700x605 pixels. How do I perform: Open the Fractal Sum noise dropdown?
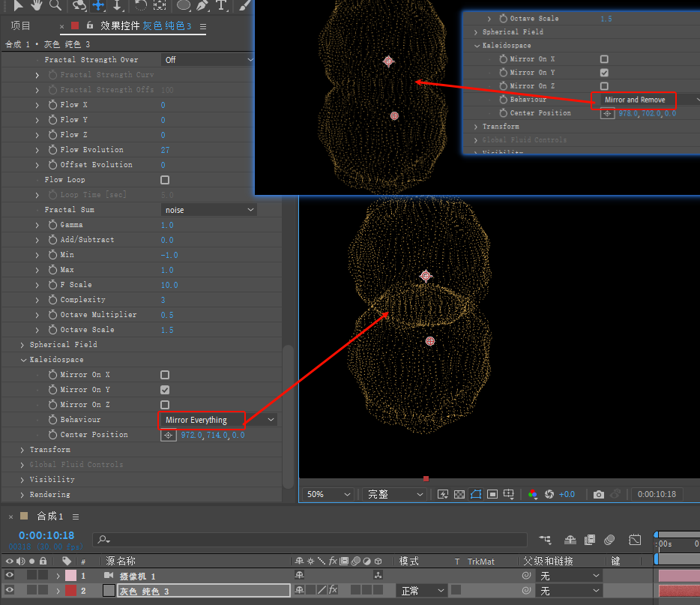[x=208, y=210]
